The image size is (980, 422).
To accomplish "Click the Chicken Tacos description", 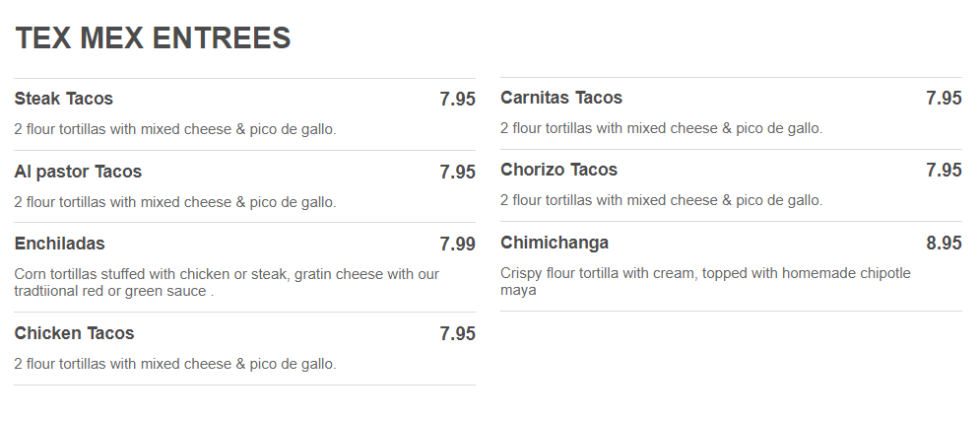I will click(175, 364).
